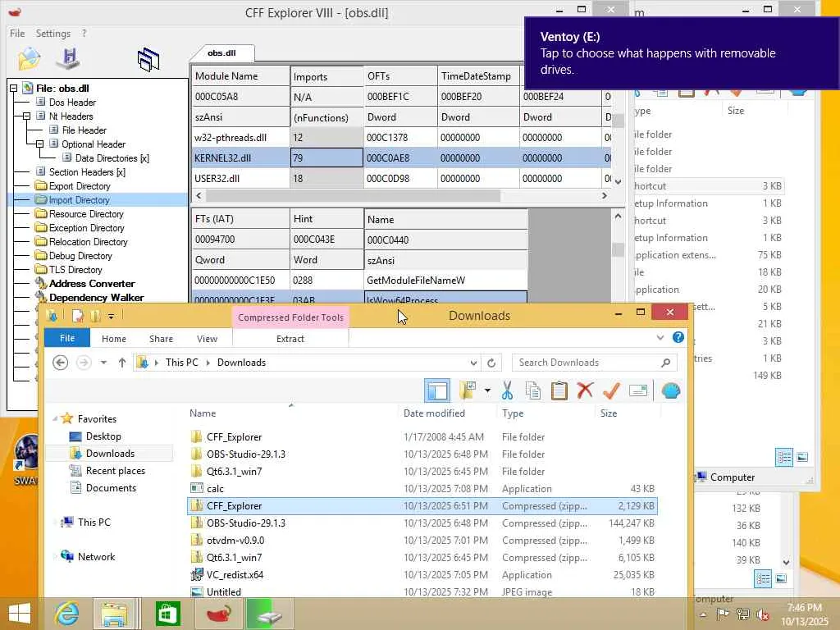
Task: Open Customize Quick Access Toolbar dropdown
Action: coord(111,316)
